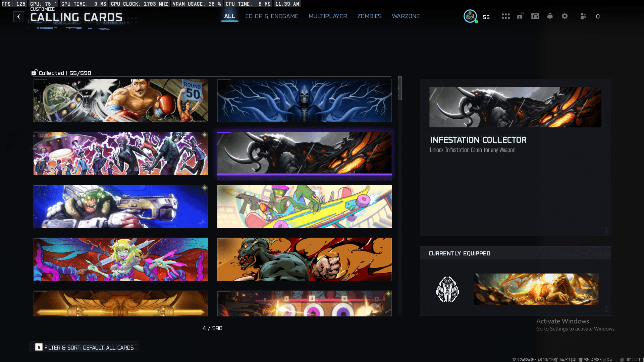644x362 pixels.
Task: Open the Warzone tab
Action: coord(406,16)
